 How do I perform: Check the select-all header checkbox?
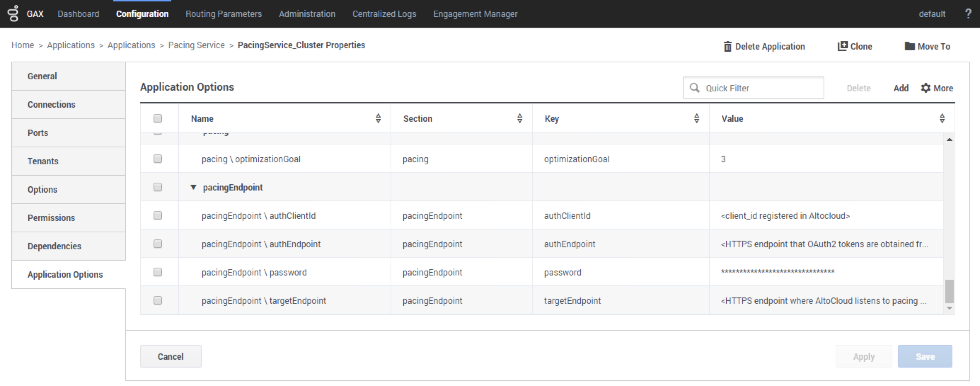tap(157, 118)
